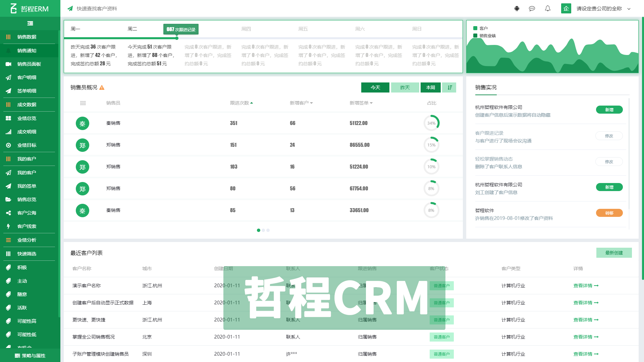Click the 活跃 tag icon

(8, 308)
